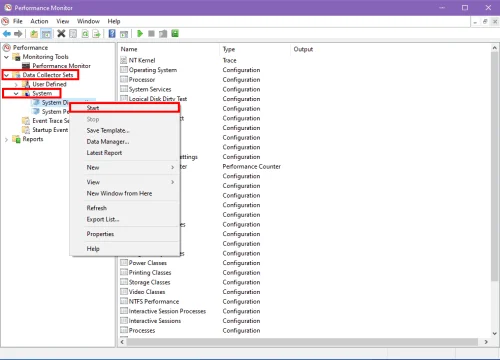500x360 pixels.
Task: Click the Output column header
Action: point(303,49)
